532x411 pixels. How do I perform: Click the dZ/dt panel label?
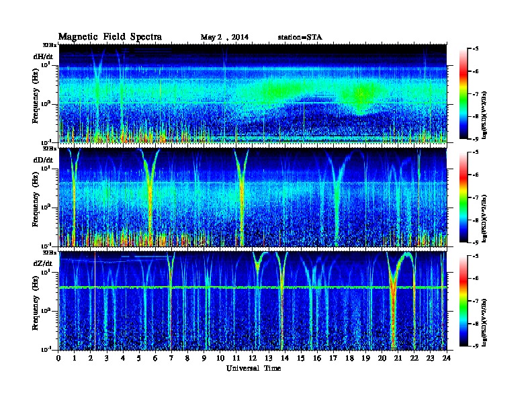click(43, 263)
